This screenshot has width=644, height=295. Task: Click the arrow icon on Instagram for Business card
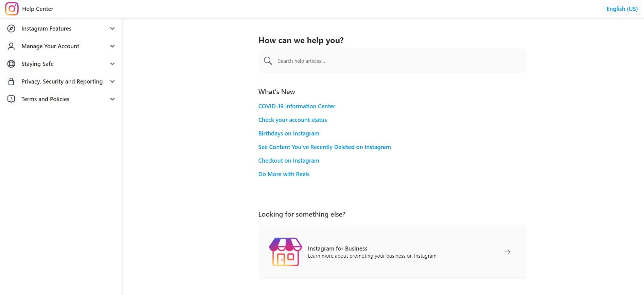[x=507, y=252]
